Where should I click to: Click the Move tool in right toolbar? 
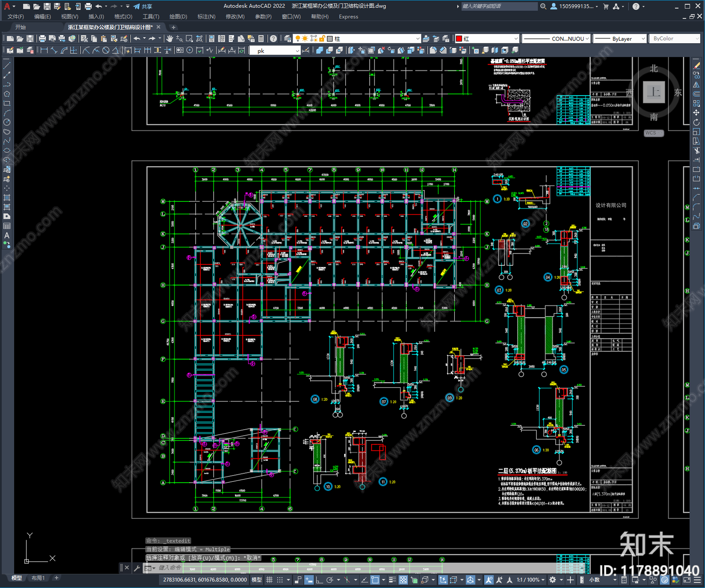click(696, 113)
